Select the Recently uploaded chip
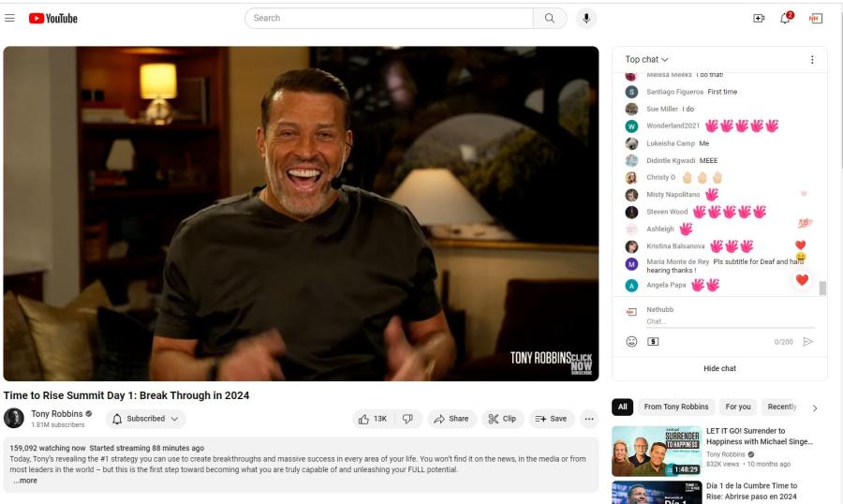 pyautogui.click(x=782, y=408)
